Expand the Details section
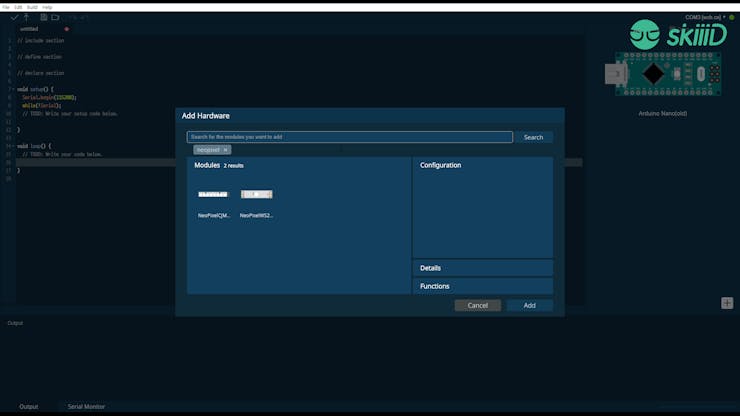The image size is (740, 416). pos(483,268)
